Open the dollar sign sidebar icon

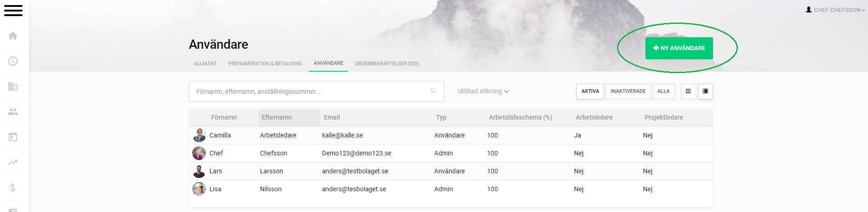tap(13, 187)
